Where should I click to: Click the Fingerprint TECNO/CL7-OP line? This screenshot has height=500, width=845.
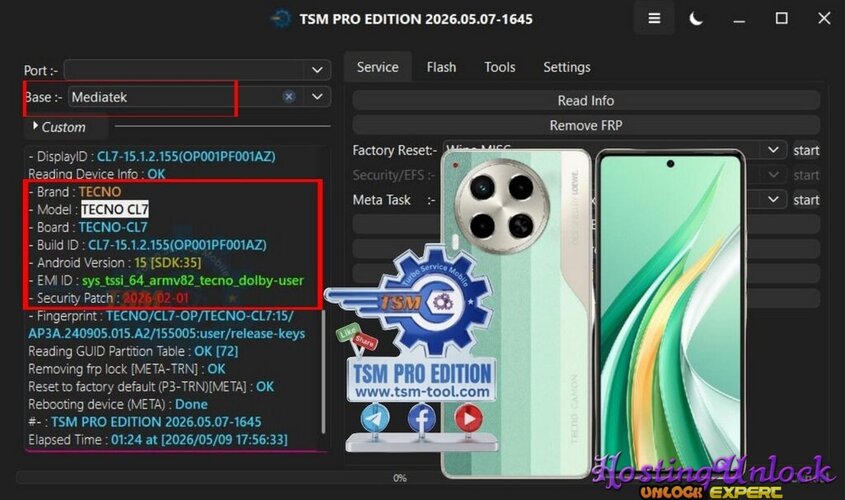(x=167, y=324)
